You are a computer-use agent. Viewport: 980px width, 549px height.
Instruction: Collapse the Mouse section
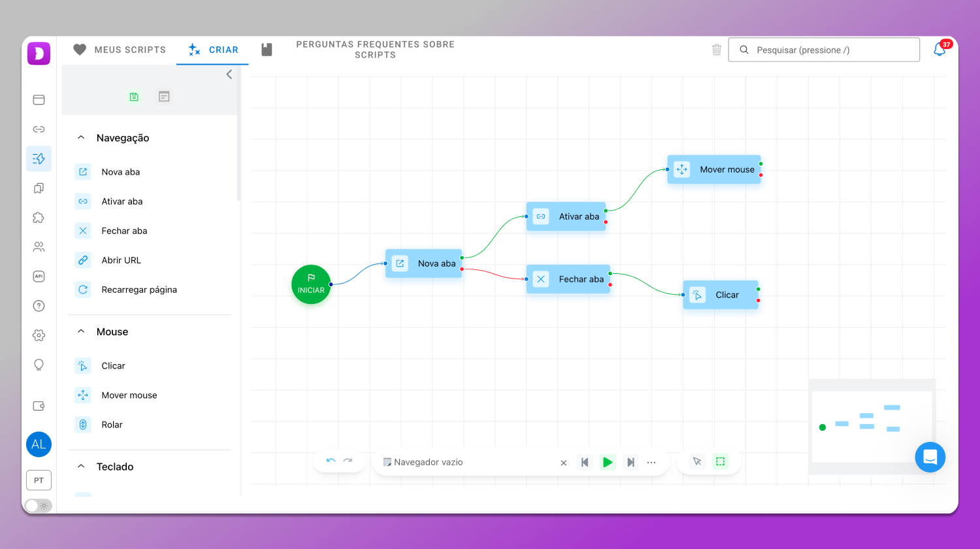pos(81,332)
